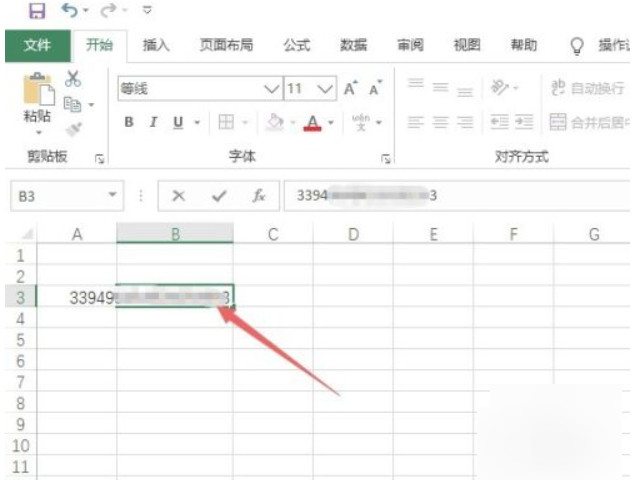Viewport: 640px width, 480px height.
Task: Click the Increase Indent icon
Action: click(x=524, y=122)
